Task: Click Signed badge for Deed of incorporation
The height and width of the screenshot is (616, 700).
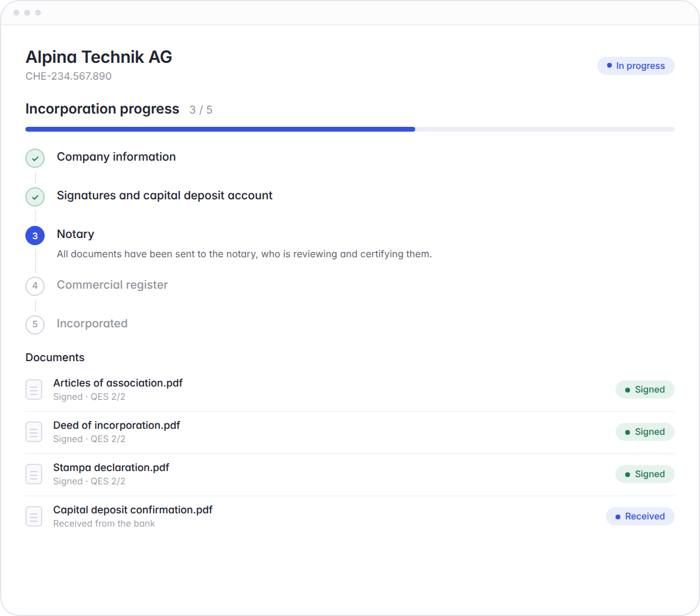Action: tap(644, 432)
